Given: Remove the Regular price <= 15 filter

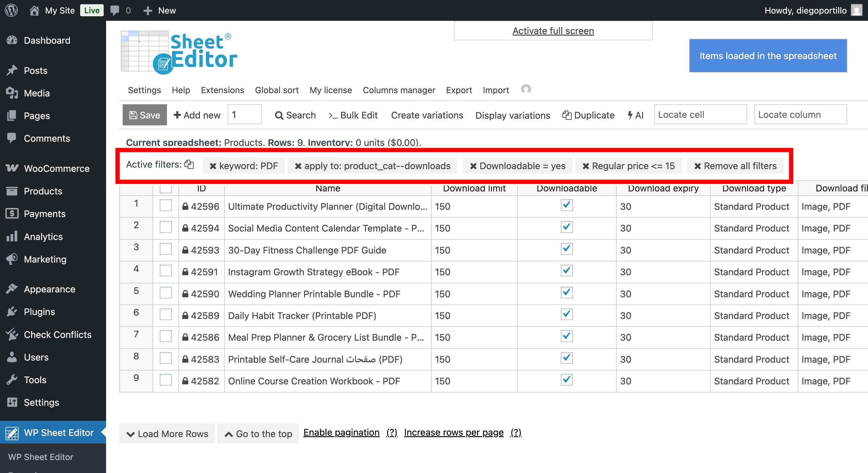Looking at the screenshot, I should [x=586, y=166].
